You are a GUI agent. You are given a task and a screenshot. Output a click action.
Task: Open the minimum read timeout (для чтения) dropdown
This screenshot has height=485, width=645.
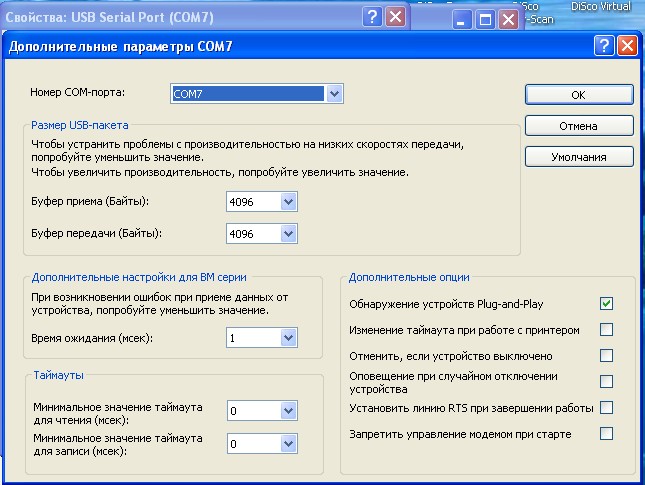(x=289, y=410)
